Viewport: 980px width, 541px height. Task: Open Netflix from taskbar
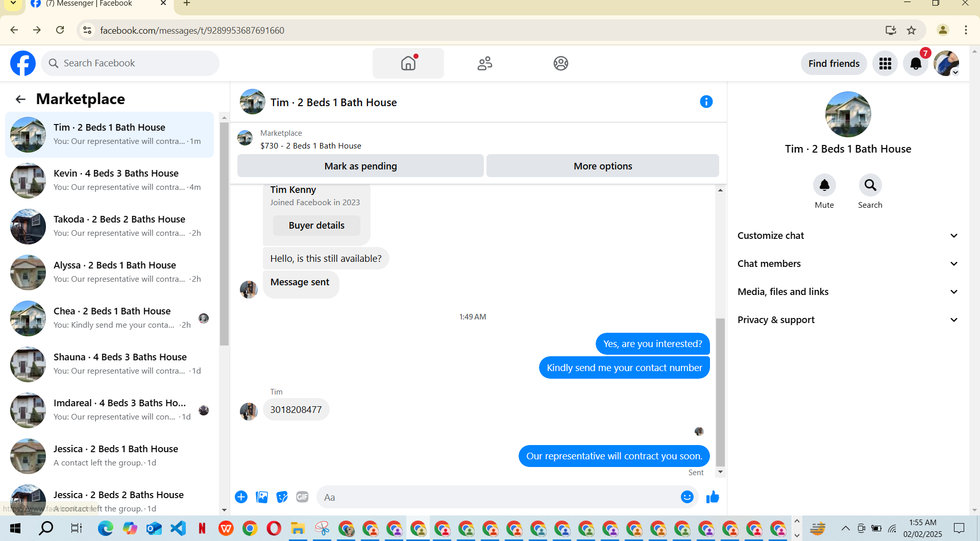(202, 528)
